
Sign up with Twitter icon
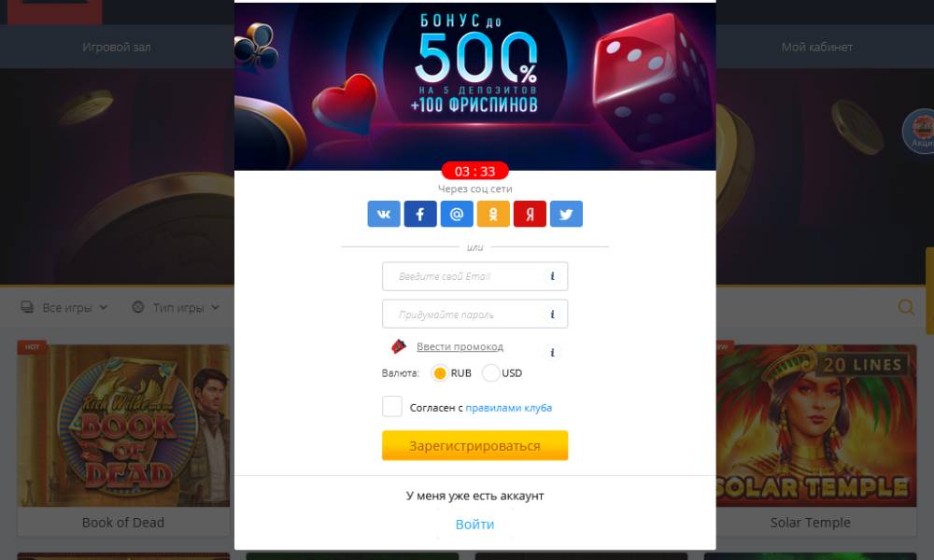[567, 214]
